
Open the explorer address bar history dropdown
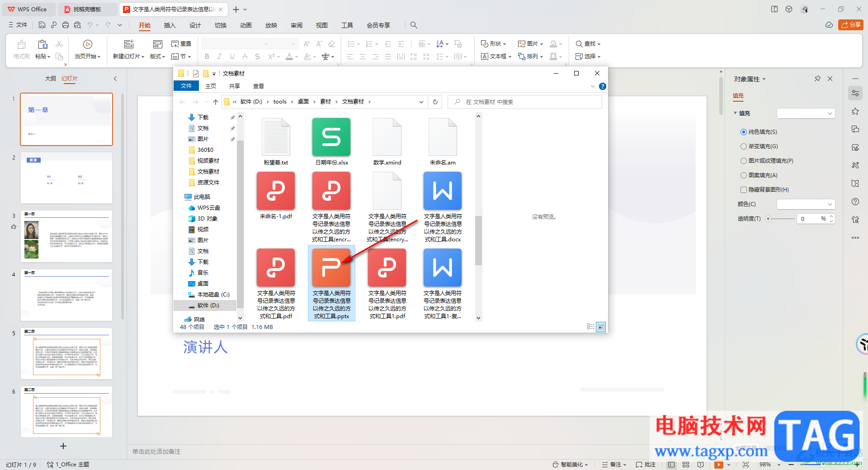(x=421, y=102)
